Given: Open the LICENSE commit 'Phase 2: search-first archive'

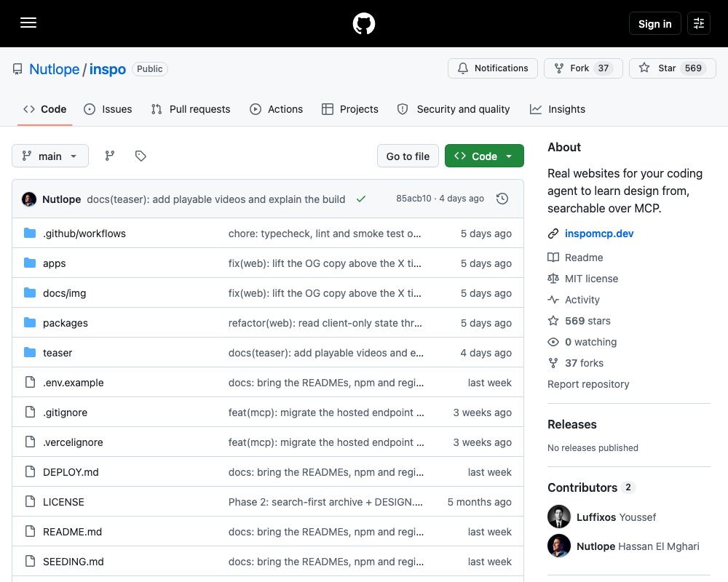Looking at the screenshot, I should pyautogui.click(x=325, y=502).
